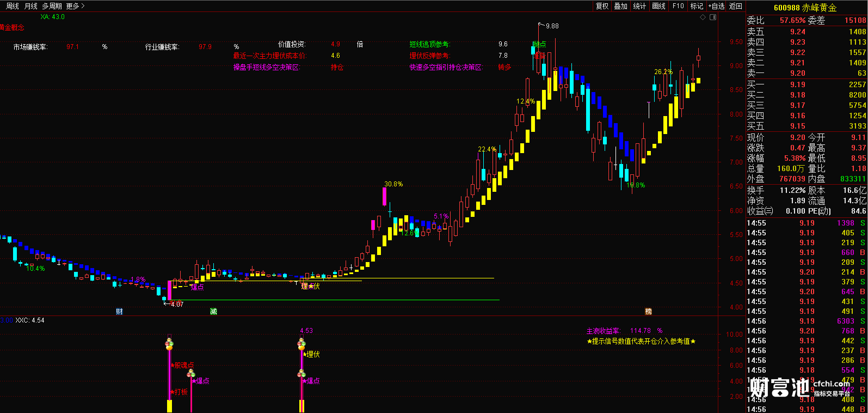Click the 卖一 ask row at 9.20
Viewport: 868px width, 413px height.
tap(807, 73)
